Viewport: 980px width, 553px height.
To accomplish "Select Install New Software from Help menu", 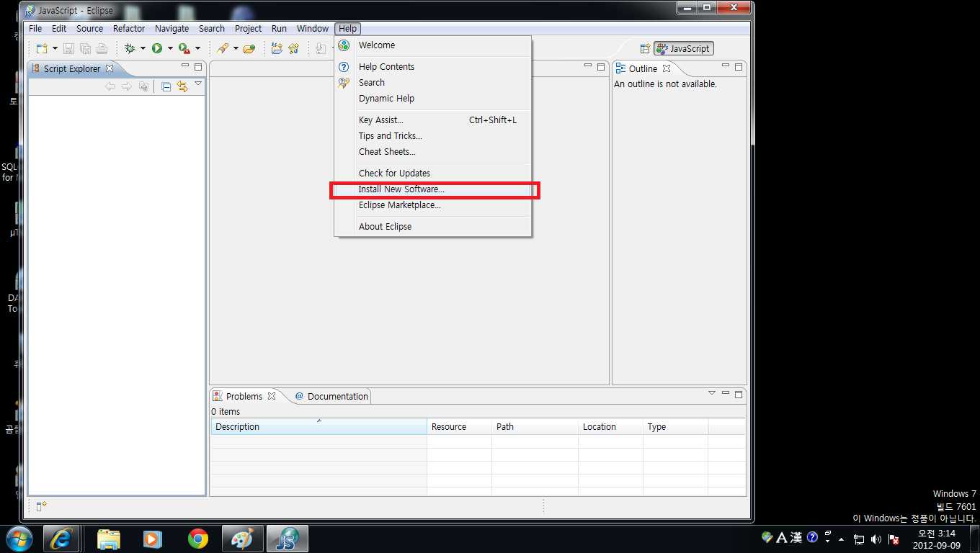I will 401,189.
